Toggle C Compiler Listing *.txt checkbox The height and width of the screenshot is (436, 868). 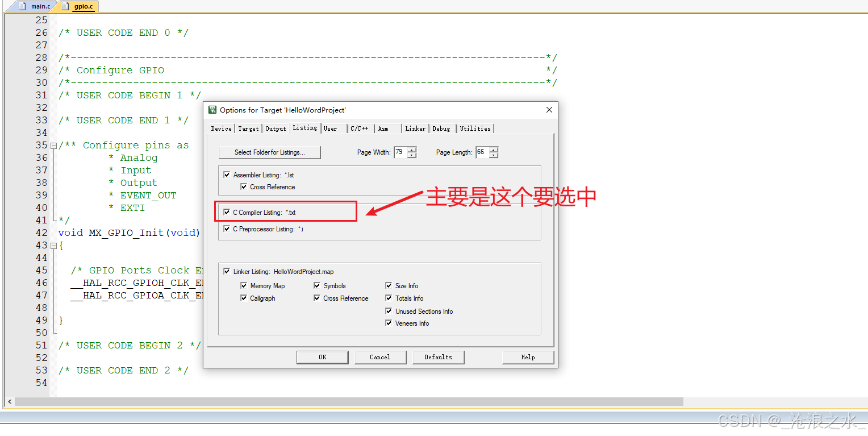pos(227,213)
